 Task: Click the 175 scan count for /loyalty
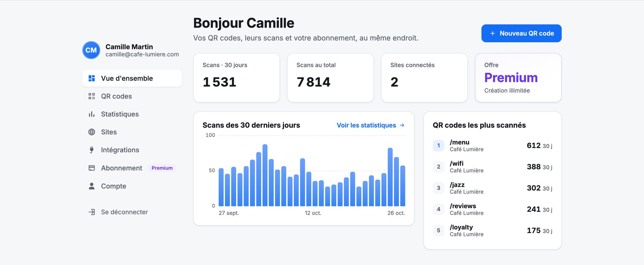pos(533,231)
